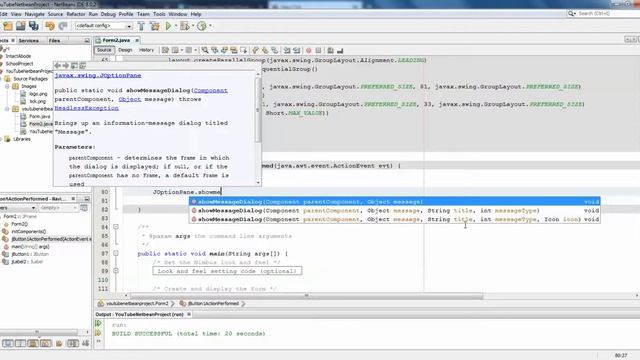Select Libraries node in project tree
Screen dimensions: 640x360
(x=22, y=139)
